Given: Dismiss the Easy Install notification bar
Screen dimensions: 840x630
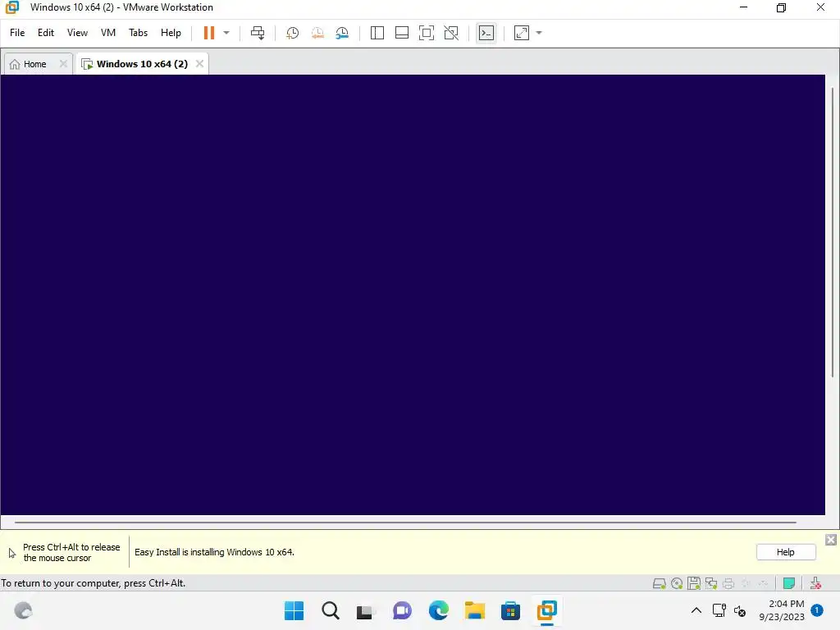Looking at the screenshot, I should pos(831,540).
